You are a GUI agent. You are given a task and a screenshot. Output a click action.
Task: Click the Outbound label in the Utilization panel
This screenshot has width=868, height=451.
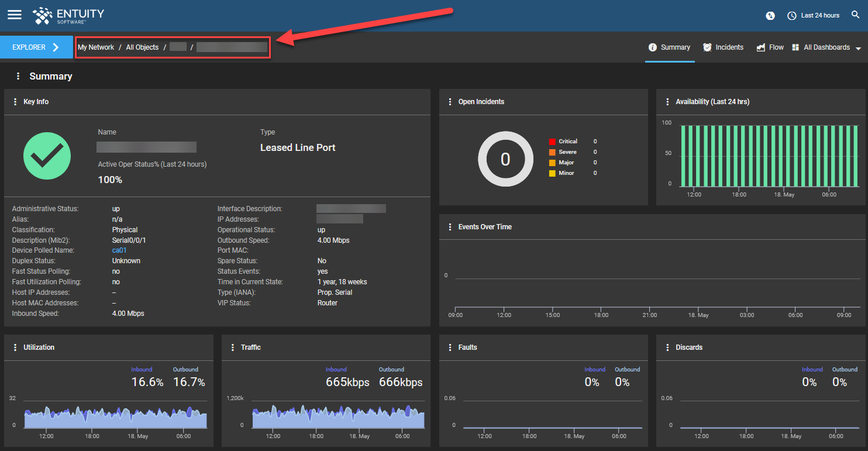pos(185,370)
